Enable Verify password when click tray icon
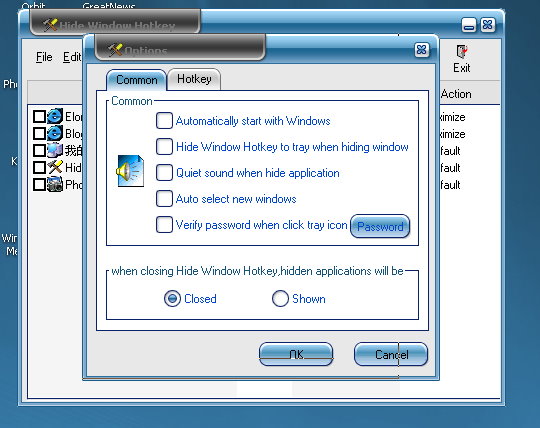The width and height of the screenshot is (540, 428). [x=164, y=225]
